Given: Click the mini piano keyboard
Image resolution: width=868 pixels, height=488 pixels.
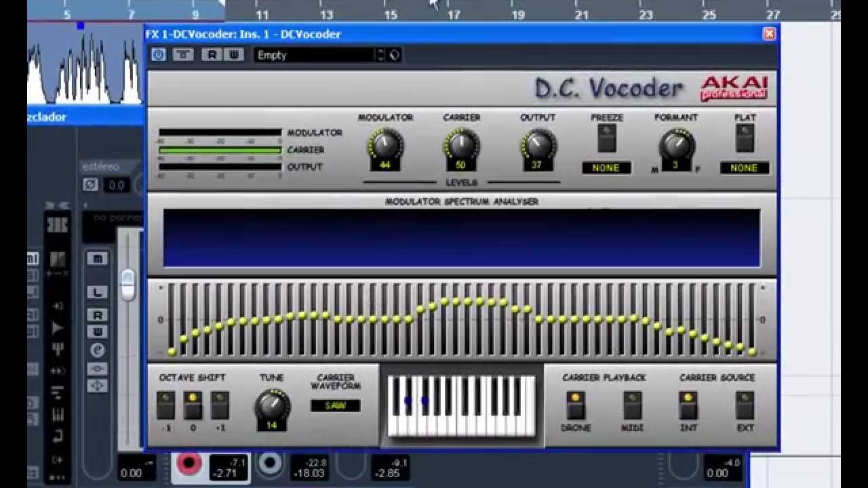Looking at the screenshot, I should click(462, 406).
